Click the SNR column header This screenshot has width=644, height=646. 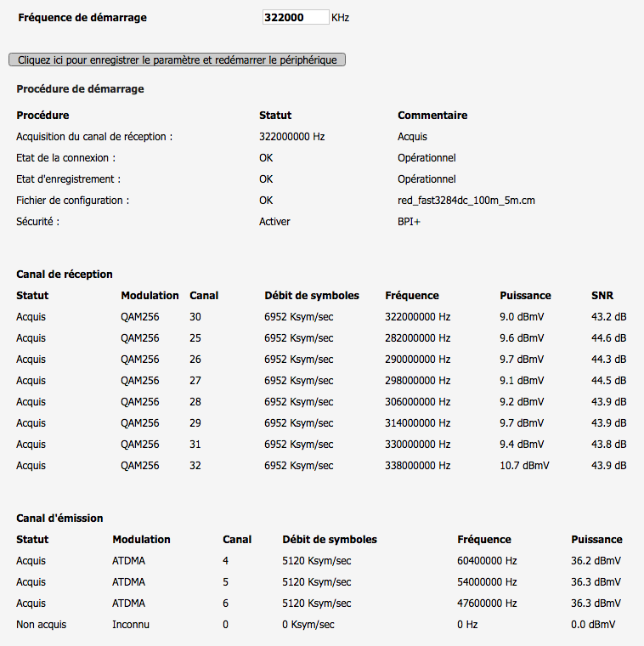(602, 296)
